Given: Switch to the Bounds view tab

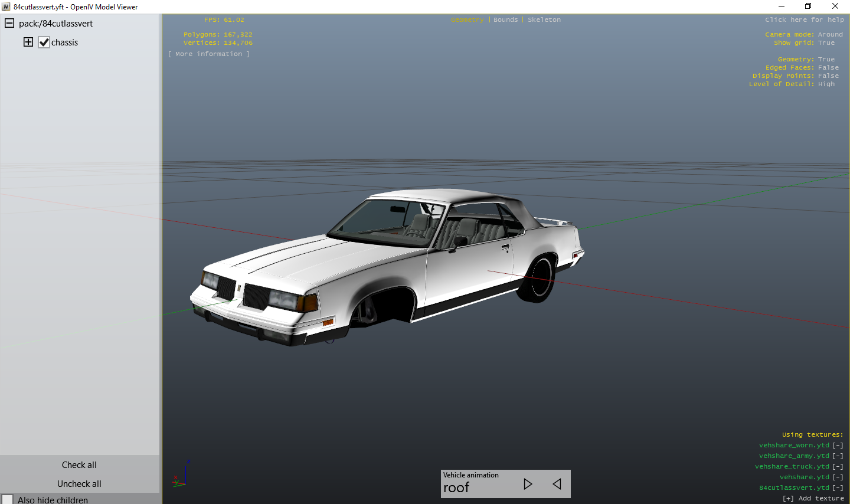Looking at the screenshot, I should 505,20.
